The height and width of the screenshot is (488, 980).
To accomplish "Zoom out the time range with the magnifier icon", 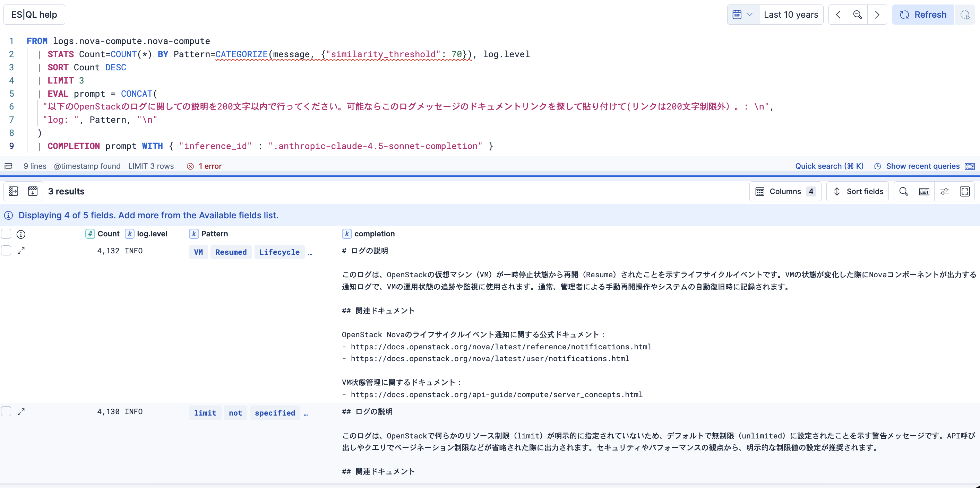I will coord(857,15).
